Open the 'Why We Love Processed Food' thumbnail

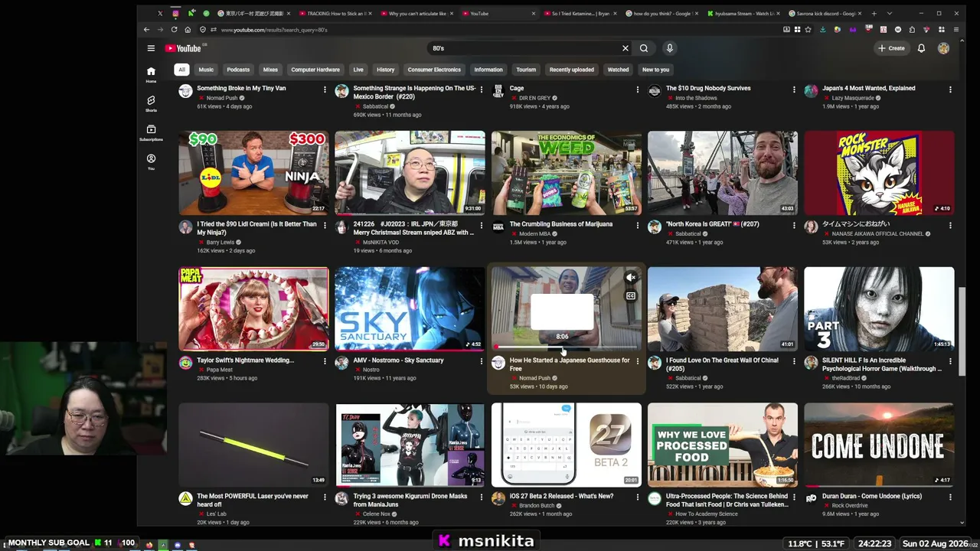723,445
